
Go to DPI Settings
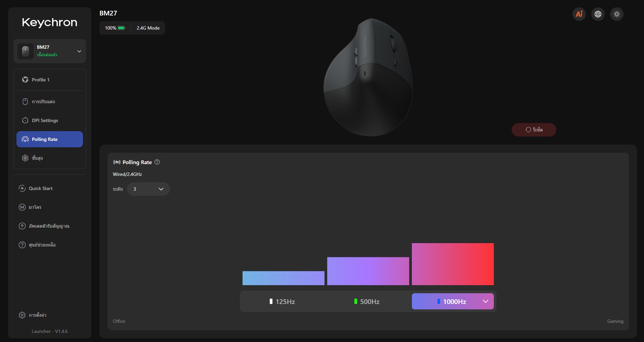50,120
